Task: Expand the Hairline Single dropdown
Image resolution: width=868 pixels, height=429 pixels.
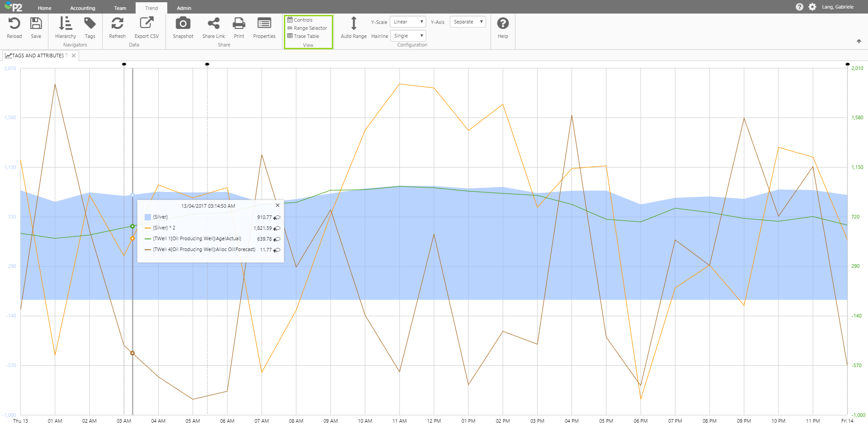Action: 408,36
